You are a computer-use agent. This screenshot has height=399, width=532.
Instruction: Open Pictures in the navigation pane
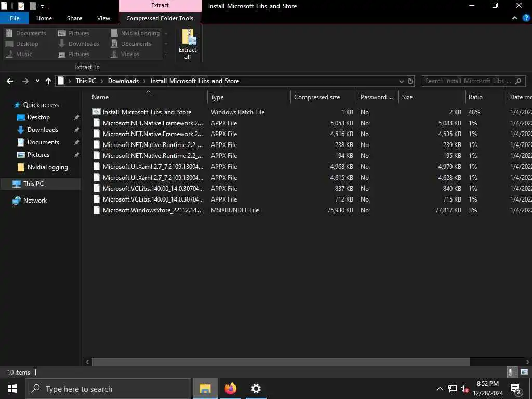coord(38,155)
